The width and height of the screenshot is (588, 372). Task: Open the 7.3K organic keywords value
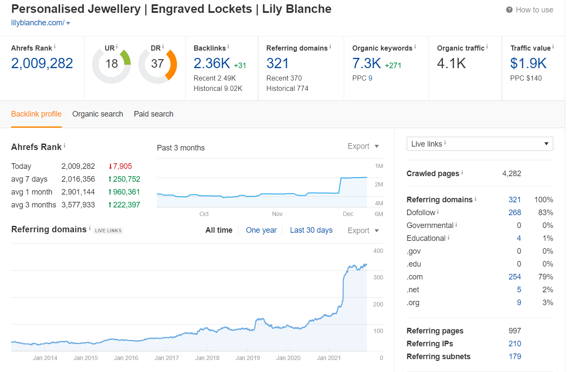367,63
